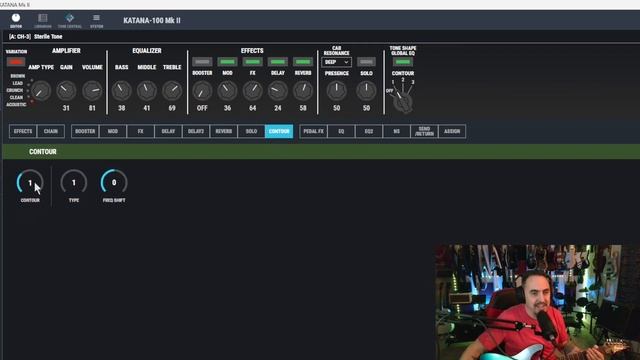This screenshot has width=640, height=360.
Task: Switch to the FX tab
Action: (x=140, y=131)
